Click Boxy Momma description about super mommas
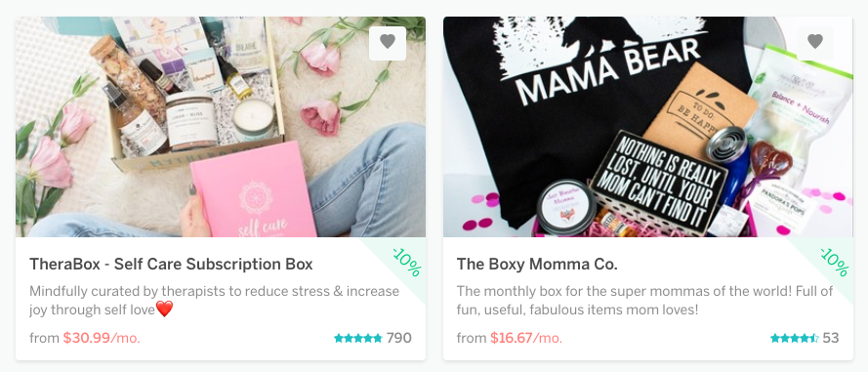 pyautogui.click(x=645, y=300)
